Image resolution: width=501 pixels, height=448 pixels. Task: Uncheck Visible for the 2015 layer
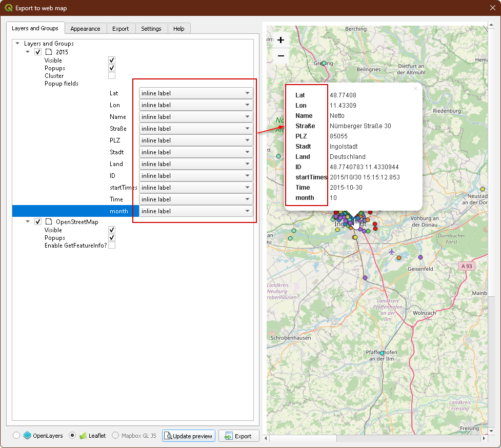coord(112,60)
